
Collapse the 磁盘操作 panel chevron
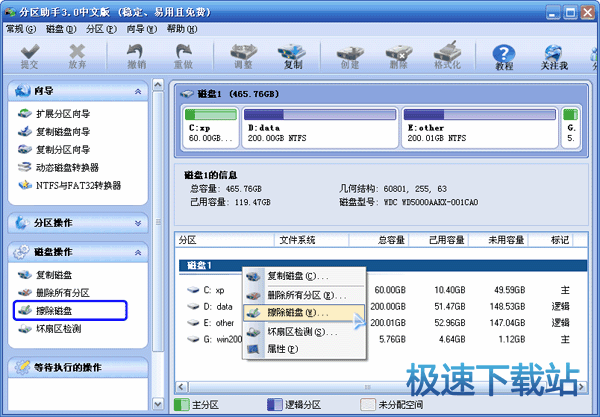click(138, 252)
